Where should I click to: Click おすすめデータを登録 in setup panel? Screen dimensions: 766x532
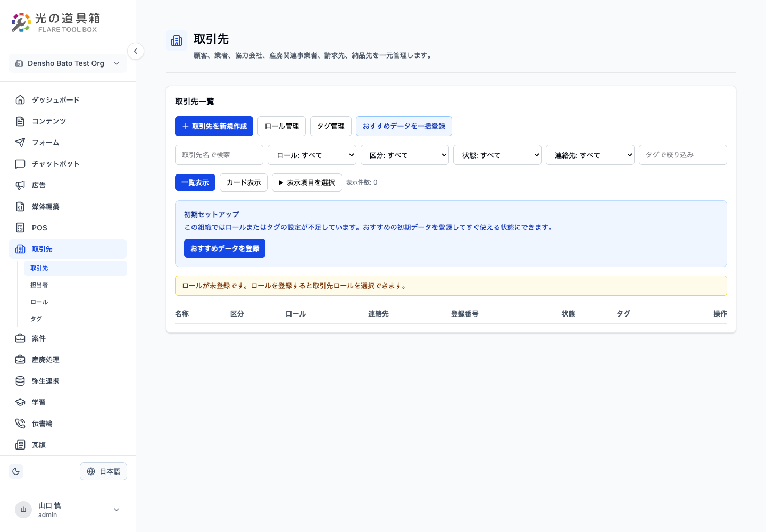pos(224,248)
